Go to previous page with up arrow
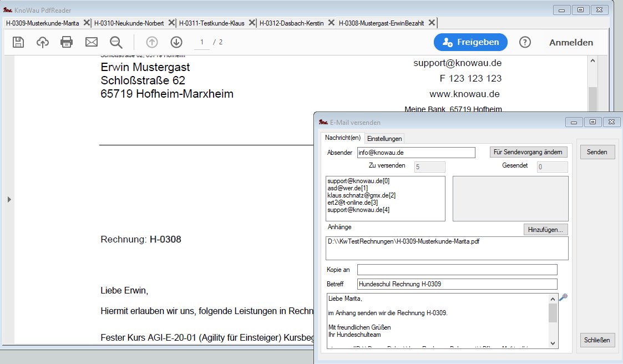 [152, 42]
